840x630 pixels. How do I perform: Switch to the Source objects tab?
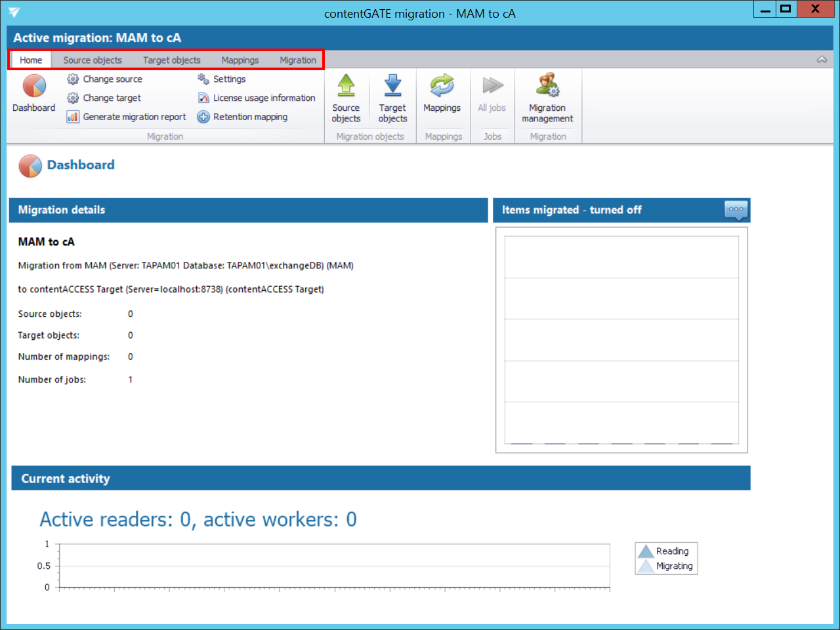click(x=93, y=60)
